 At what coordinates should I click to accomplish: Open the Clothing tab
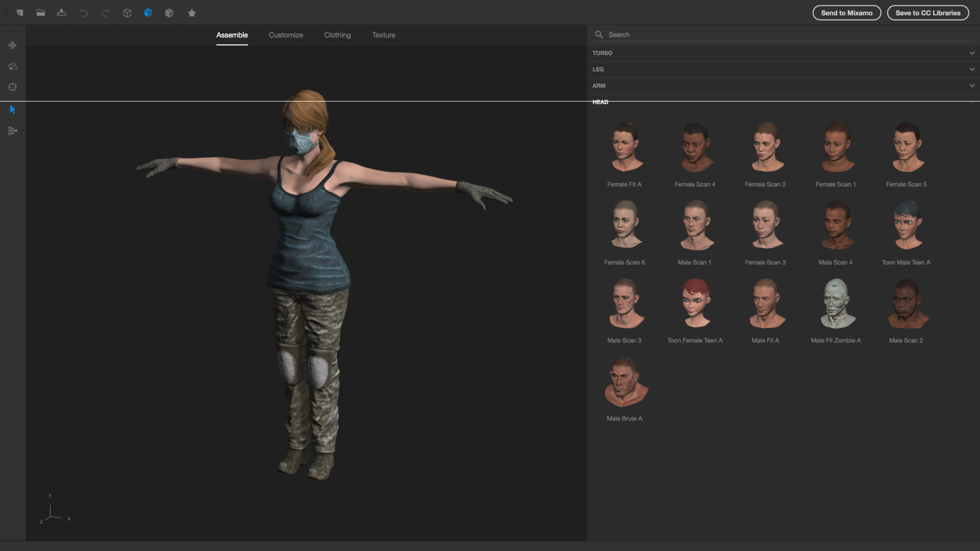[x=337, y=35]
